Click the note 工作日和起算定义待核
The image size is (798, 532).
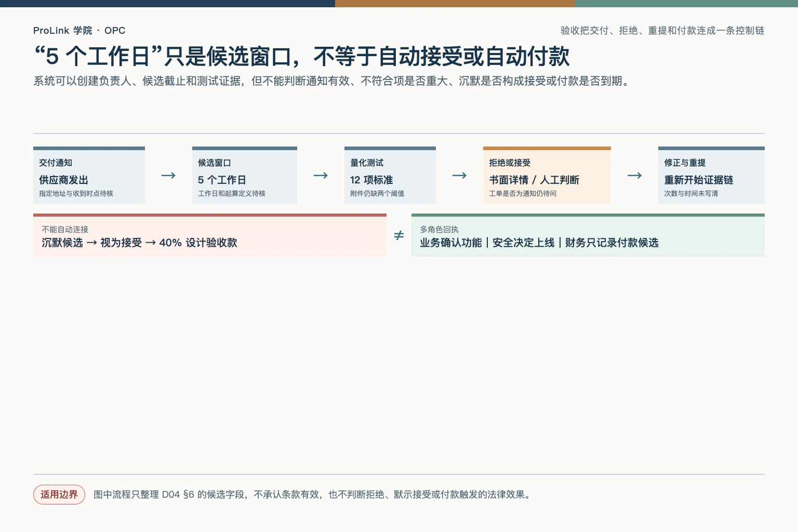232,193
